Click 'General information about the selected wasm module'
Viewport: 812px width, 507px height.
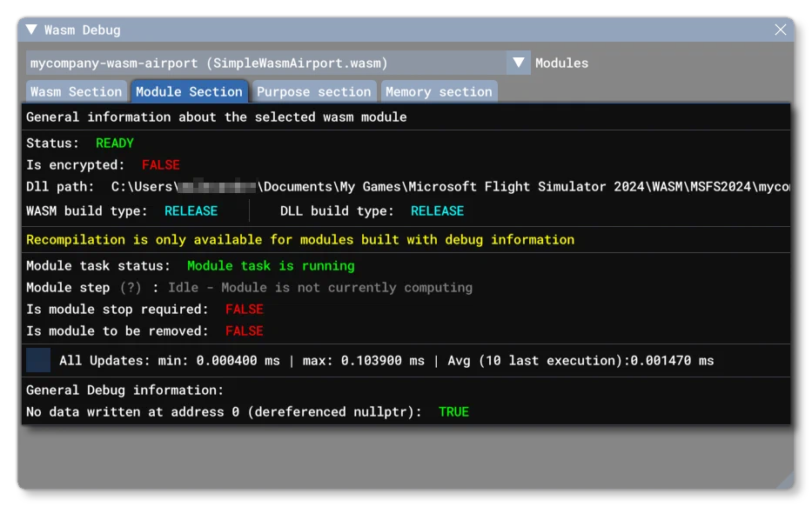coord(217,117)
